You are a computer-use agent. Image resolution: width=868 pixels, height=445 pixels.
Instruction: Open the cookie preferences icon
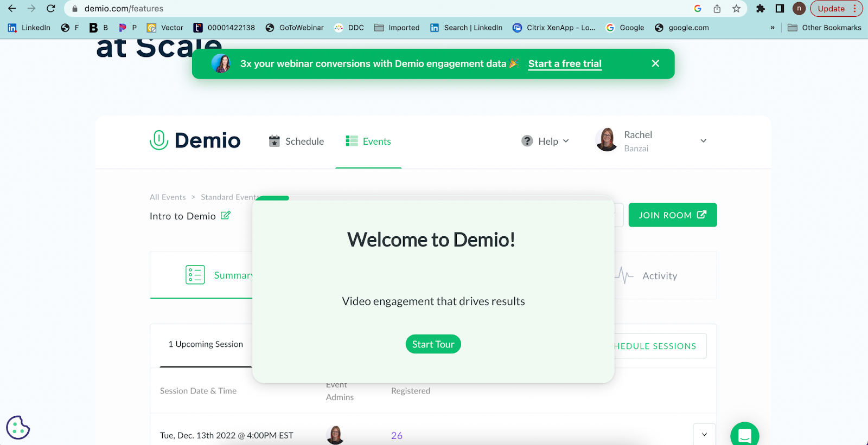pos(18,428)
